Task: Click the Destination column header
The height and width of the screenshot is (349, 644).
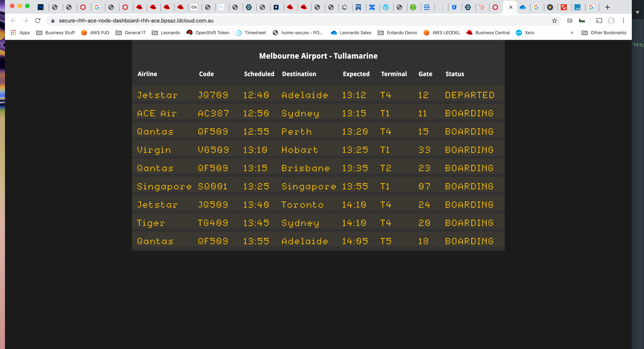Action: coord(299,74)
